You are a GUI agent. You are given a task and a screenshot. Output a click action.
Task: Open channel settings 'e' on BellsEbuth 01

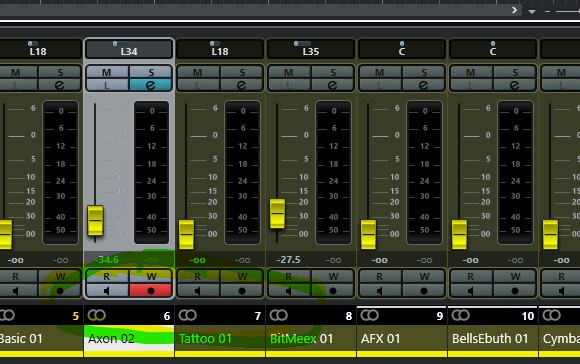[515, 85]
